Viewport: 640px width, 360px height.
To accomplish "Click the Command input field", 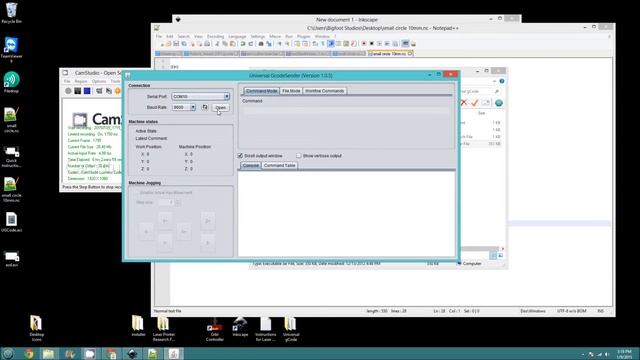I will click(346, 110).
